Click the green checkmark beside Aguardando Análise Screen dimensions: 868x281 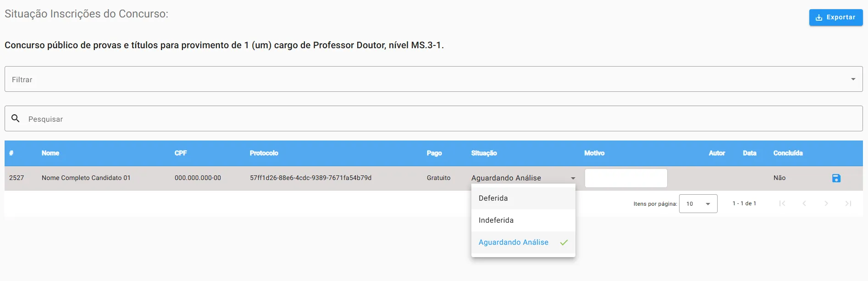[x=564, y=242]
